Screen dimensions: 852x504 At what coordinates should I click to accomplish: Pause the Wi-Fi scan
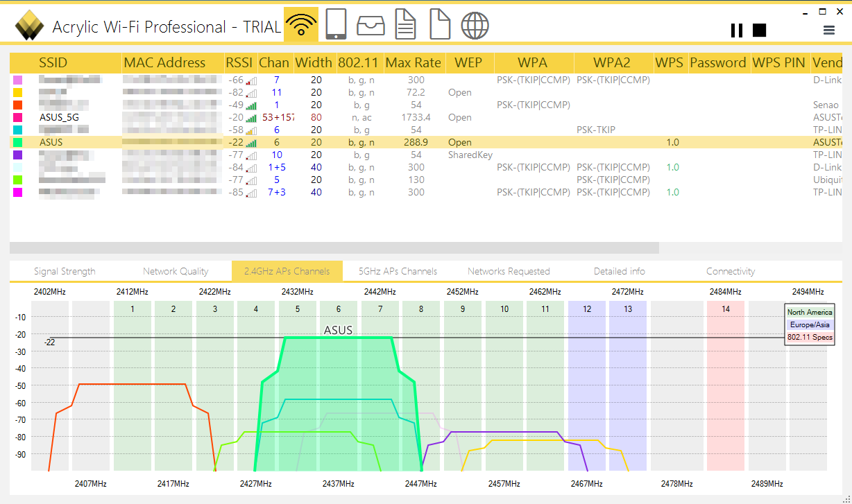pos(737,30)
